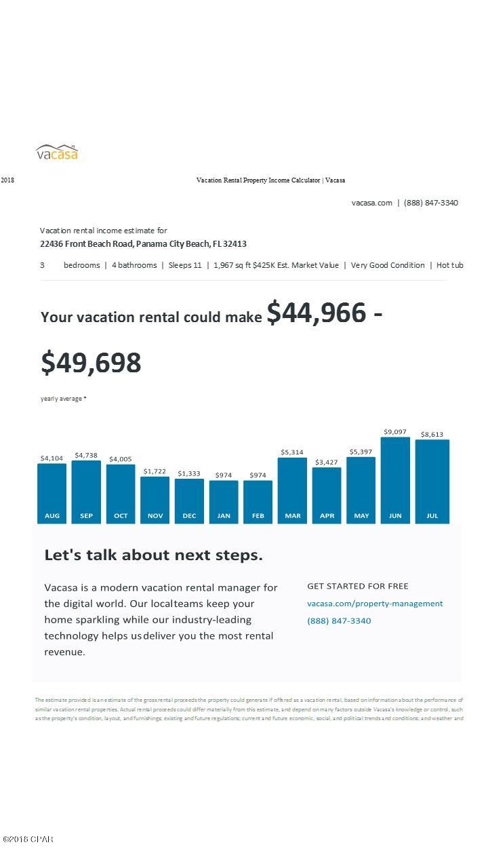
Task: Click the $49,698 estimate amount
Action: click(91, 363)
